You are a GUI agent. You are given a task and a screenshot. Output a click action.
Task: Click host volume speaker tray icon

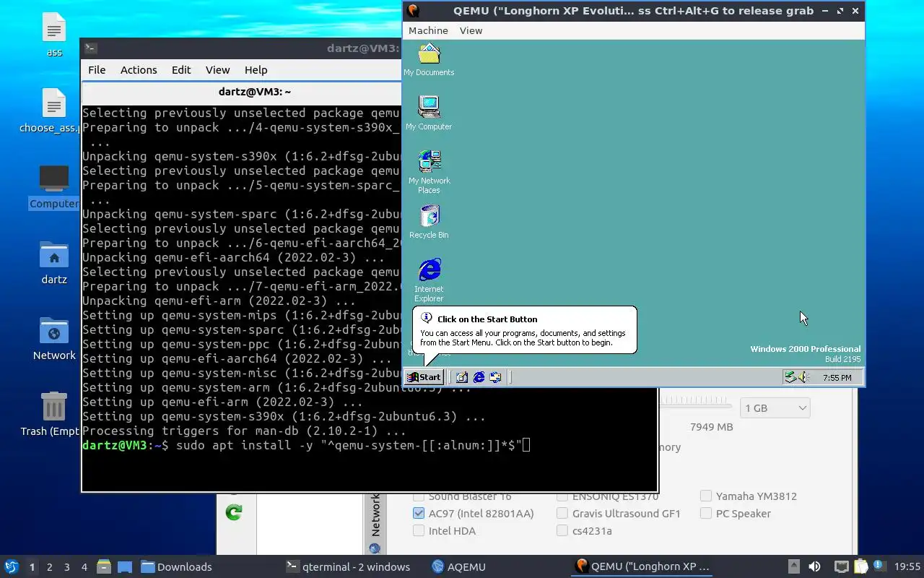point(814,567)
